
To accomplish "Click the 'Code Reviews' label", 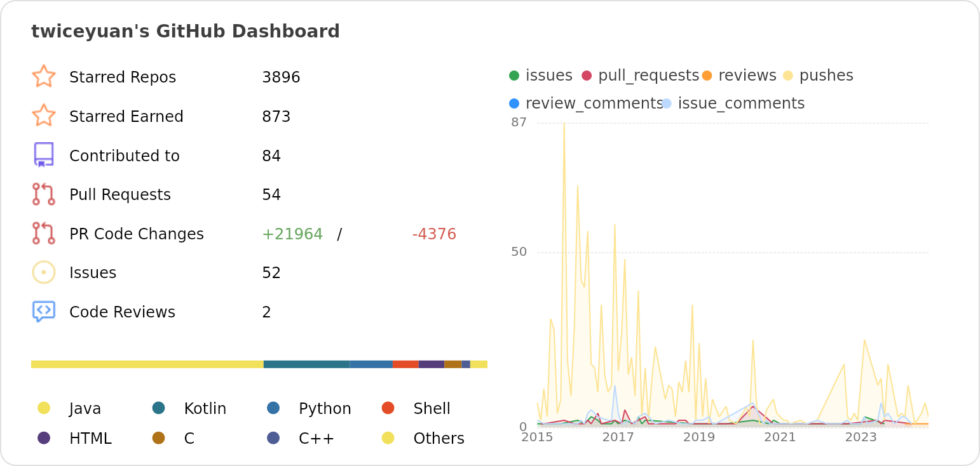I will pos(122,312).
